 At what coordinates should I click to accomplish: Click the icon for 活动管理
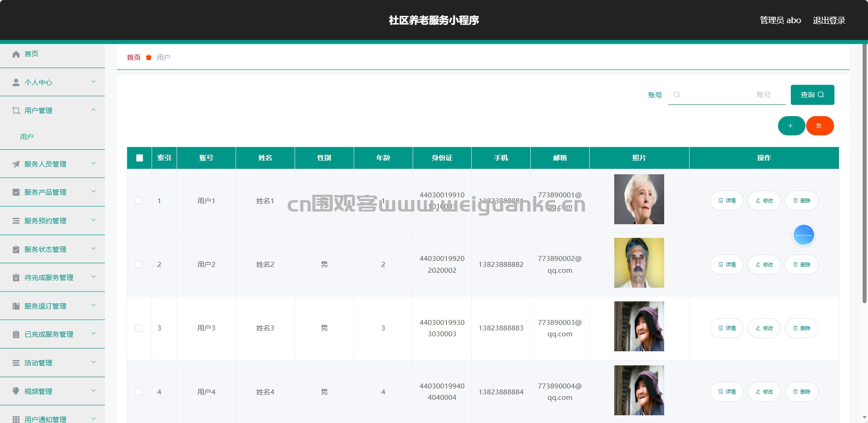pyautogui.click(x=16, y=363)
